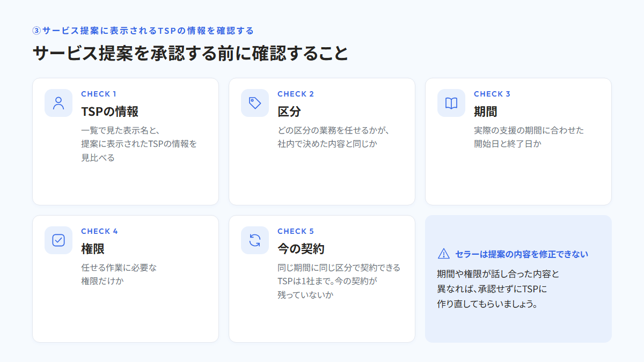Select the heading 期間
The height and width of the screenshot is (362, 644).
coord(486,112)
